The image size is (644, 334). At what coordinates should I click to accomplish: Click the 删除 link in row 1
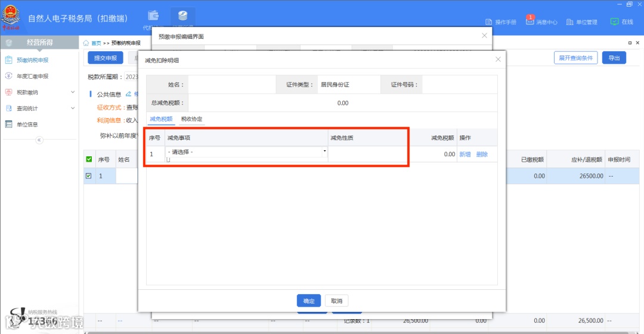[x=482, y=154]
